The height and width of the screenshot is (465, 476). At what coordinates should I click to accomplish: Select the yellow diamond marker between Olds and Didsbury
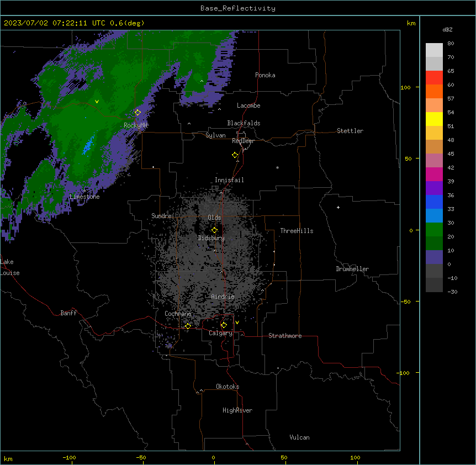tap(214, 230)
